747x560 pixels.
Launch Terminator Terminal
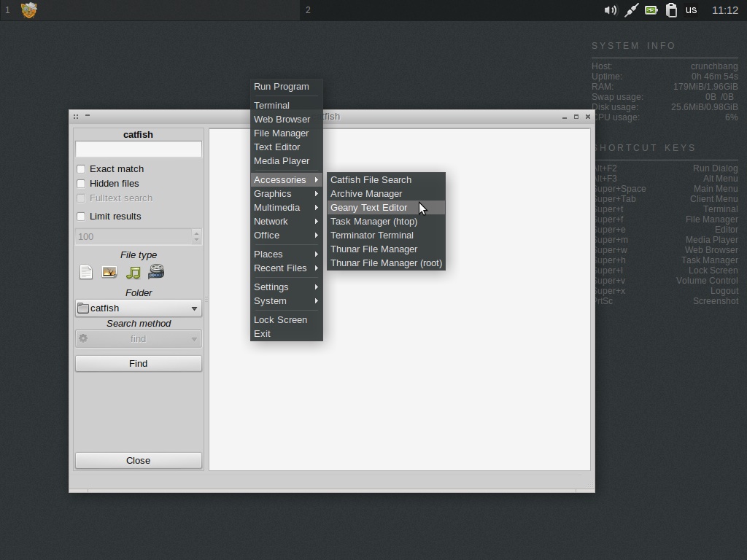386,236
